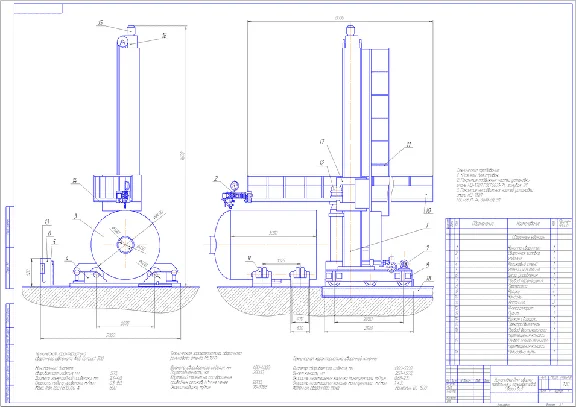Image resolution: width=576 pixels, height=407 pixels.
Task: Click the horizontal boom in the right view
Action: coord(340,189)
